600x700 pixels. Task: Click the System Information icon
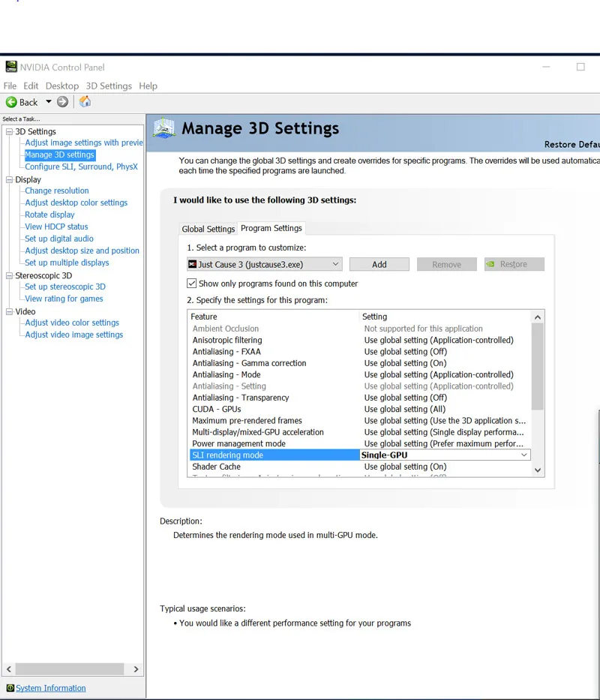[10, 688]
